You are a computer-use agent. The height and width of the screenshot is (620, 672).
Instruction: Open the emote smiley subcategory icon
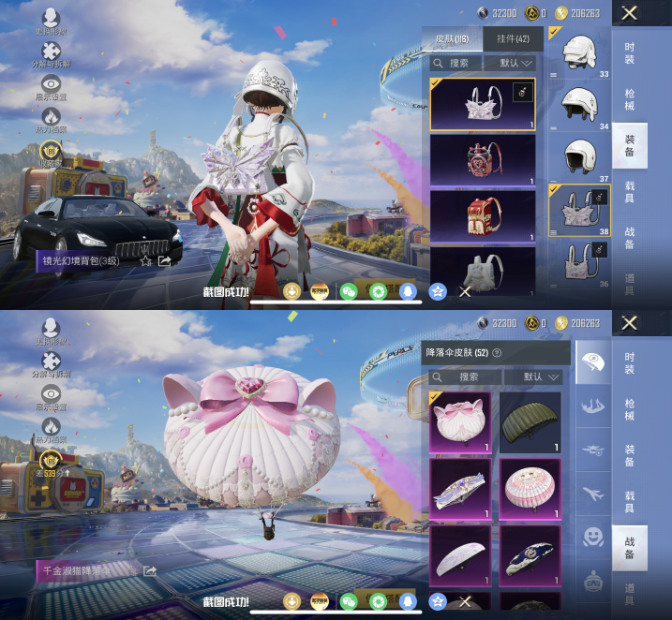click(593, 538)
